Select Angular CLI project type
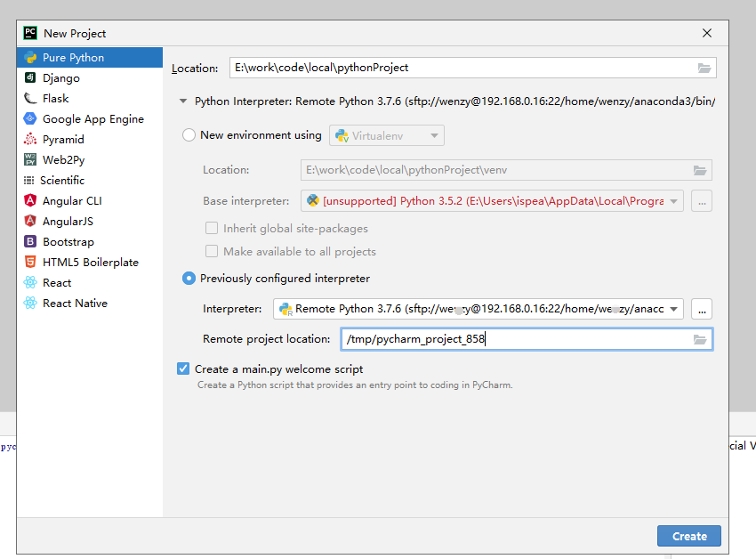This screenshot has width=756, height=559. (90, 200)
